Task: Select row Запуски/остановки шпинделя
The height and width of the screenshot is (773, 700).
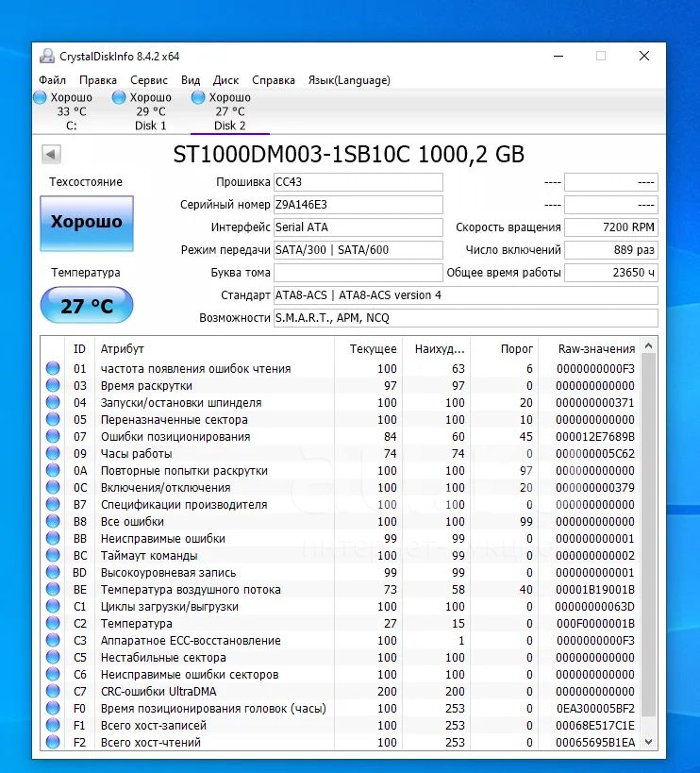Action: [341, 402]
